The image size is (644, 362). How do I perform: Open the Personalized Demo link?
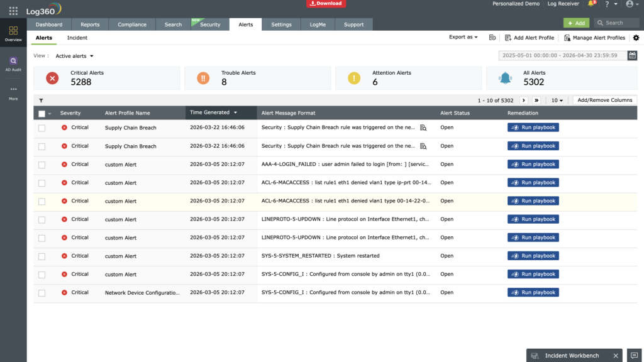click(516, 4)
